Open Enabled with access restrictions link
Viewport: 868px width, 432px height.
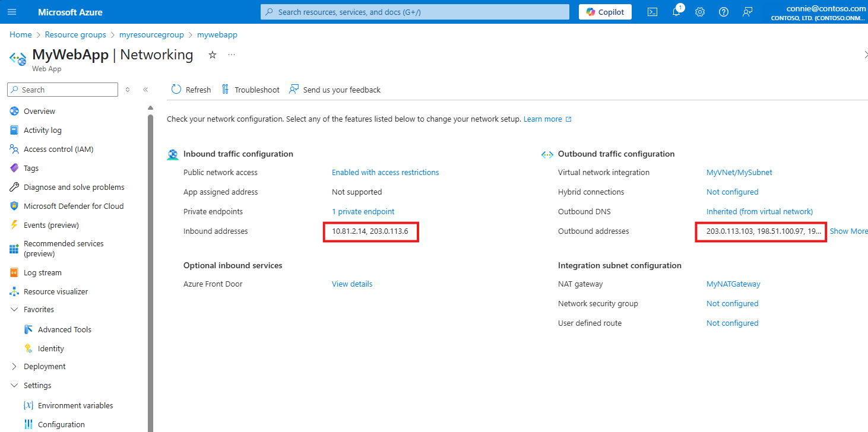385,172
